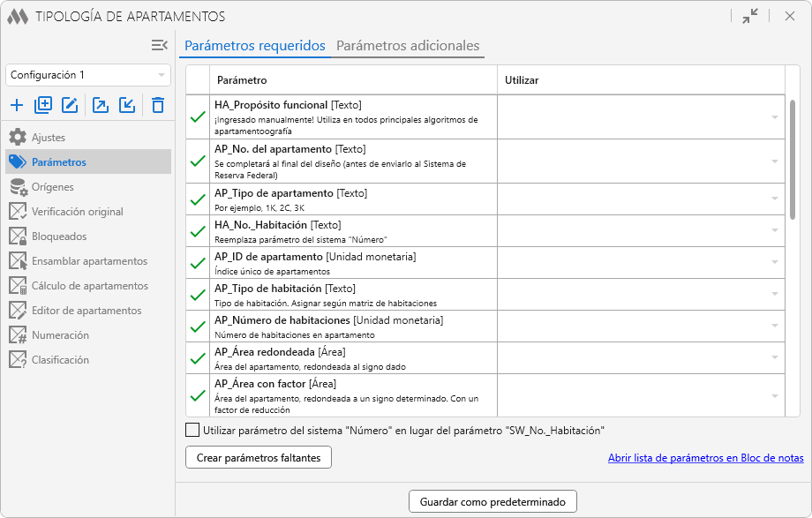Click the export configuration icon
This screenshot has width=812, height=518.
click(101, 106)
